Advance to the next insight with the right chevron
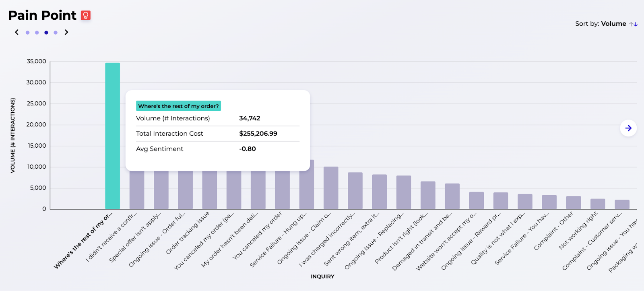Viewport: 644px width, 291px height. coord(66,32)
